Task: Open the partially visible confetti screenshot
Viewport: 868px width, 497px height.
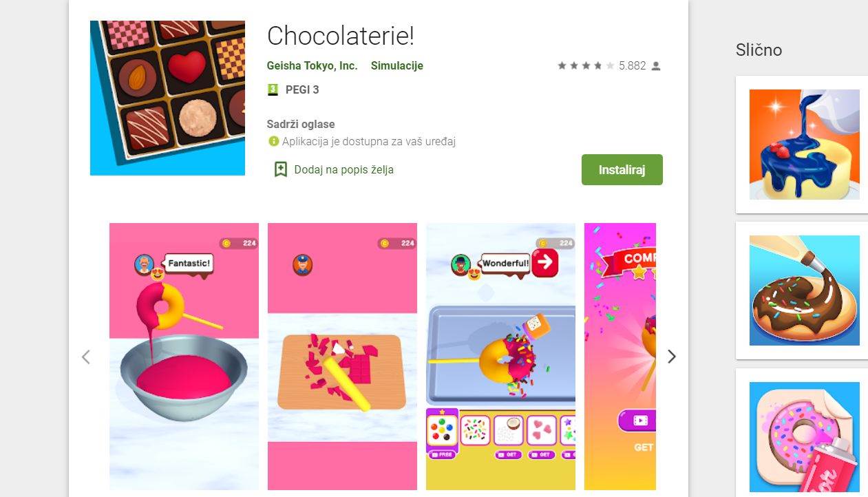Action: pos(620,357)
